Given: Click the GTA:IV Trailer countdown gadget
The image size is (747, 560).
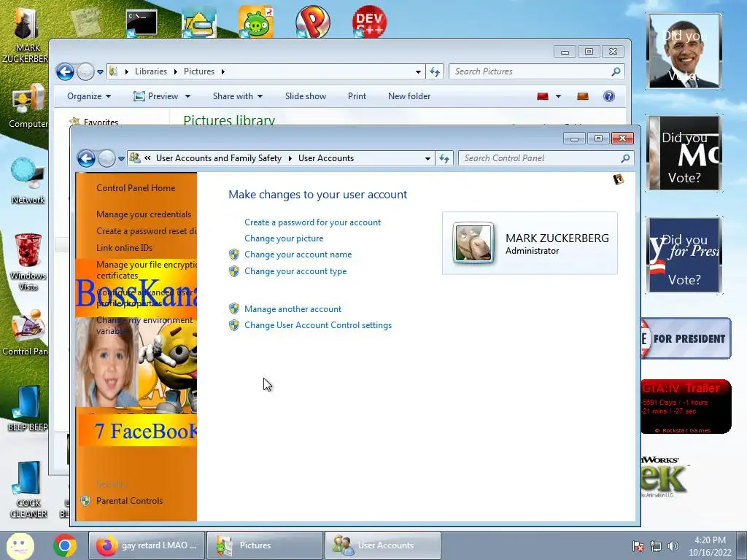Looking at the screenshot, I should tap(685, 407).
